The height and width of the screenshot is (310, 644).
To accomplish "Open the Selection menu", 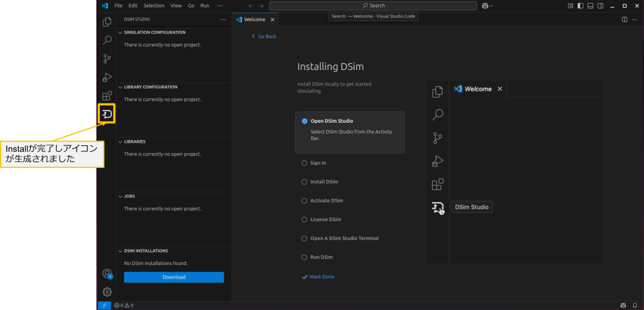I will (154, 6).
